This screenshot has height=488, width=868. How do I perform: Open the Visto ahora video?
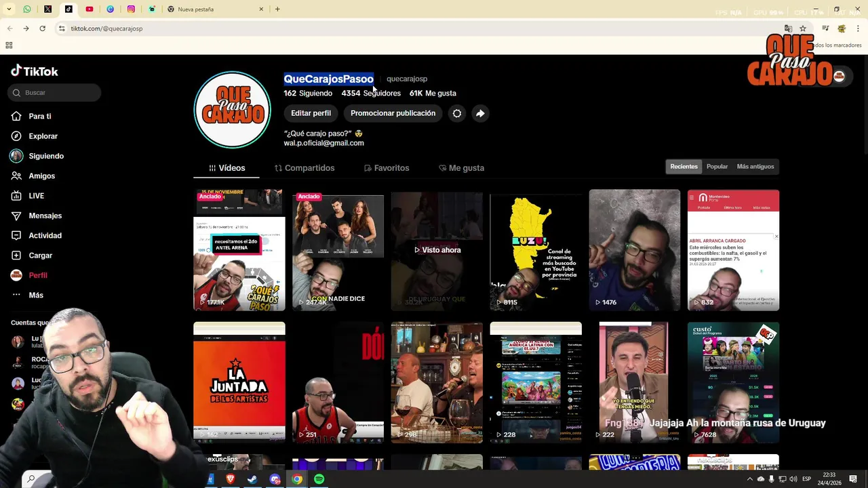click(x=437, y=250)
